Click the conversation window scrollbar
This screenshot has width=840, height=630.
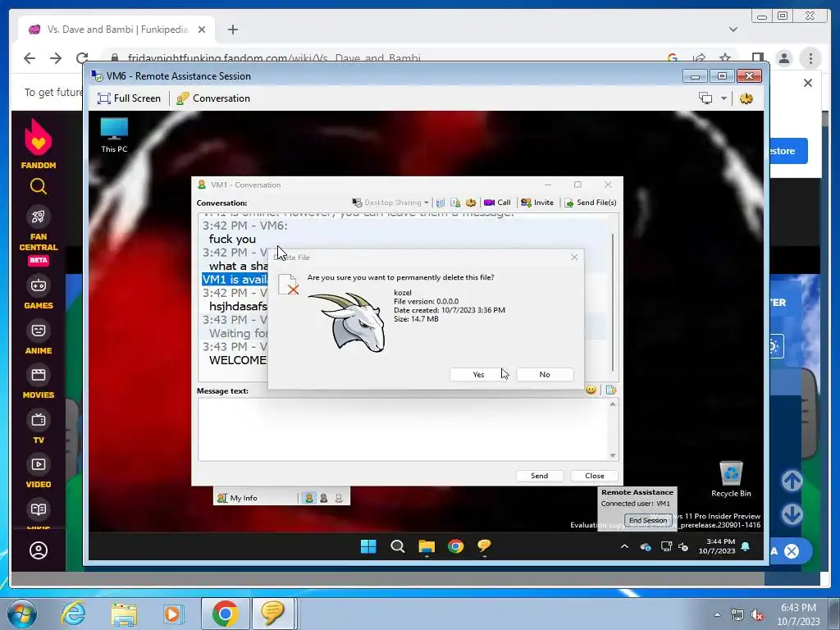pos(613,301)
